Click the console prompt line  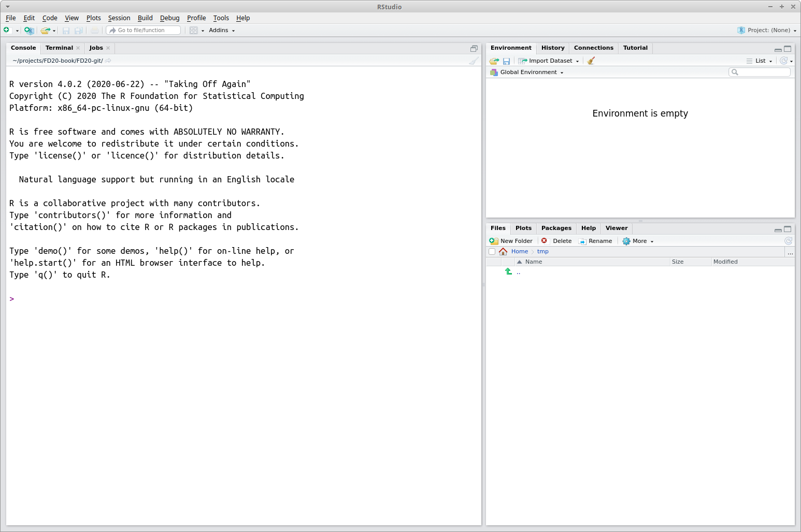tap(244, 299)
